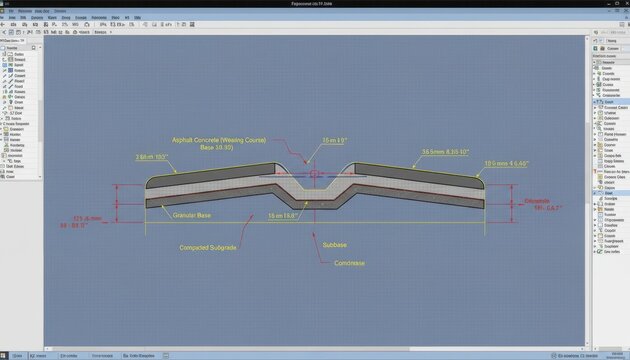The width and height of the screenshot is (630, 360).
Task: Click the Subbase annotation text
Action: (334, 245)
